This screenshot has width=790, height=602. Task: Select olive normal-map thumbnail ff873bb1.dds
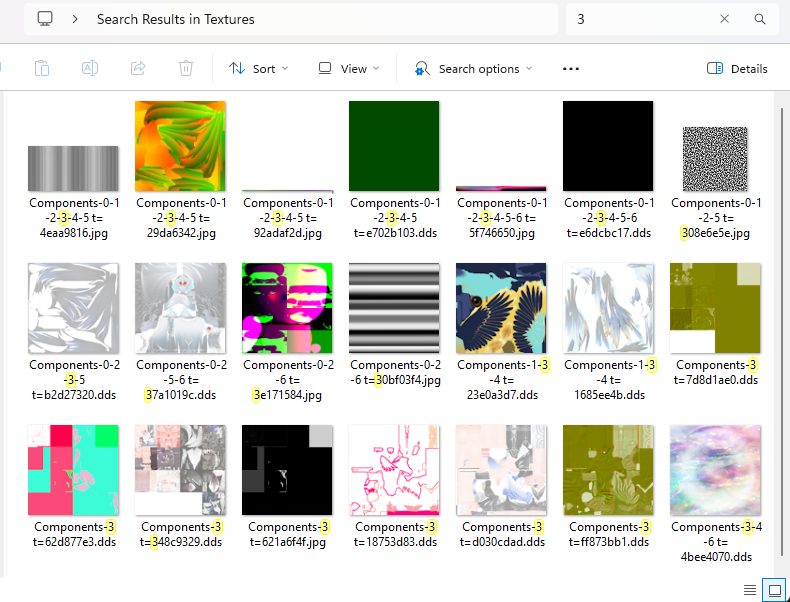coord(608,470)
